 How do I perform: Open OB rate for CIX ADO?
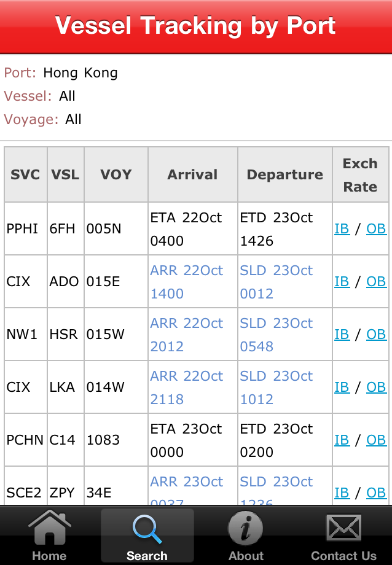pyautogui.click(x=376, y=281)
